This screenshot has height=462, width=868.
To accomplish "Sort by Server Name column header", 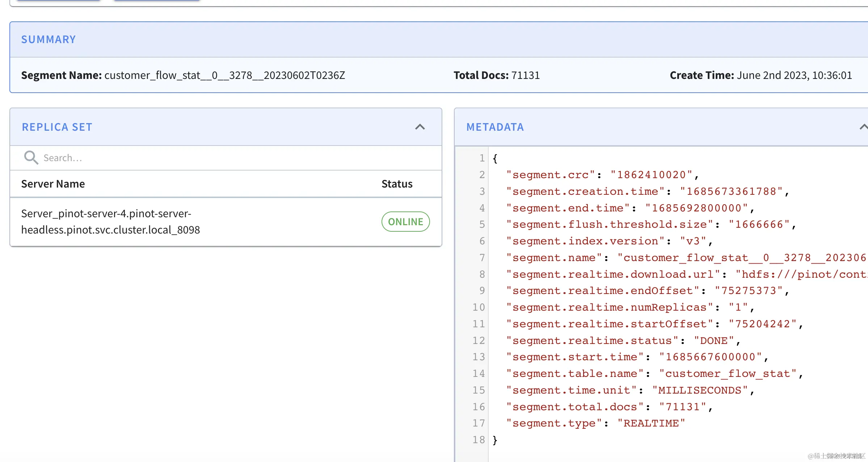I will click(x=53, y=184).
